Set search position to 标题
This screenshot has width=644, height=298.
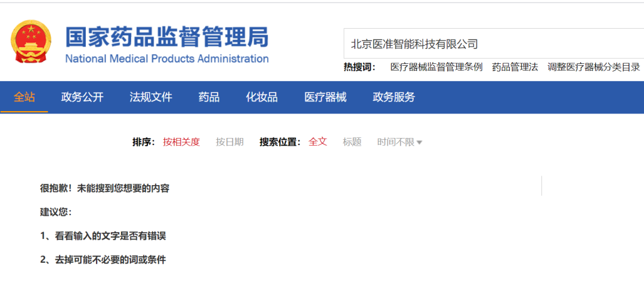point(352,142)
